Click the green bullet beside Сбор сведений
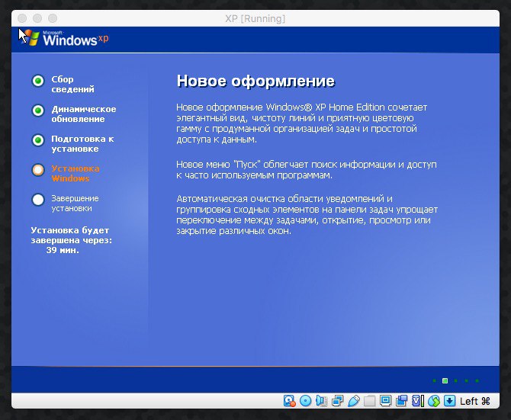Image resolution: width=511 pixels, height=420 pixels. click(38, 81)
